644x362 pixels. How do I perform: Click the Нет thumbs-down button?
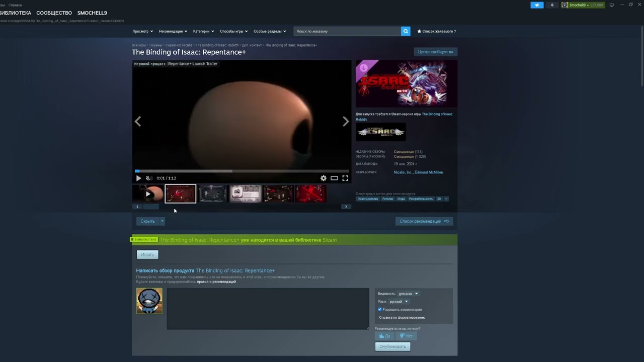coord(406,336)
